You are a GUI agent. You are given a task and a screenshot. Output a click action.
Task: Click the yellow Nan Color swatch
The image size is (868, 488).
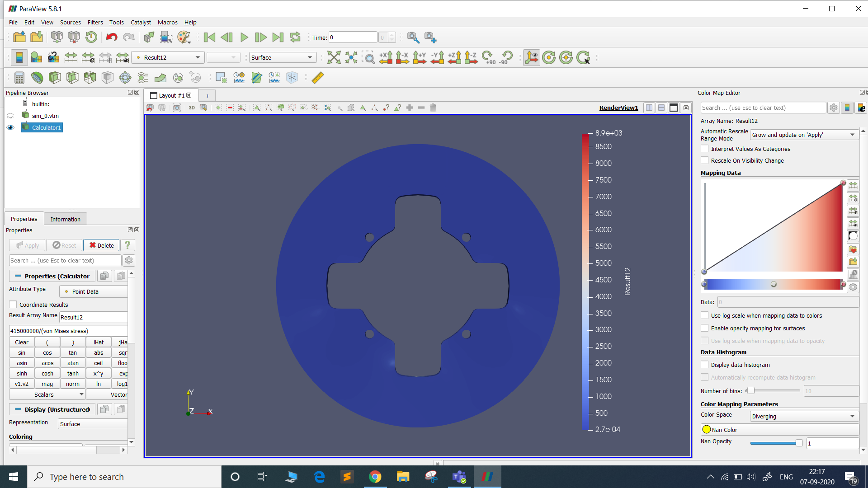click(x=707, y=430)
